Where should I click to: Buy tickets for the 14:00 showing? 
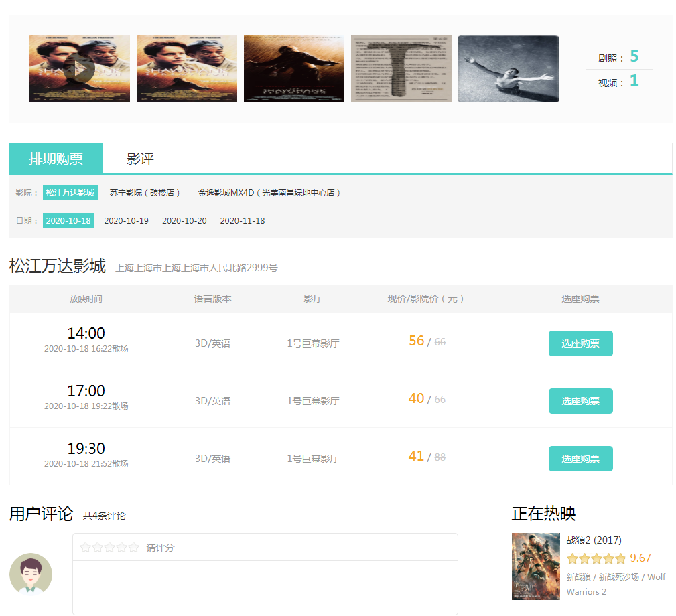click(x=580, y=343)
